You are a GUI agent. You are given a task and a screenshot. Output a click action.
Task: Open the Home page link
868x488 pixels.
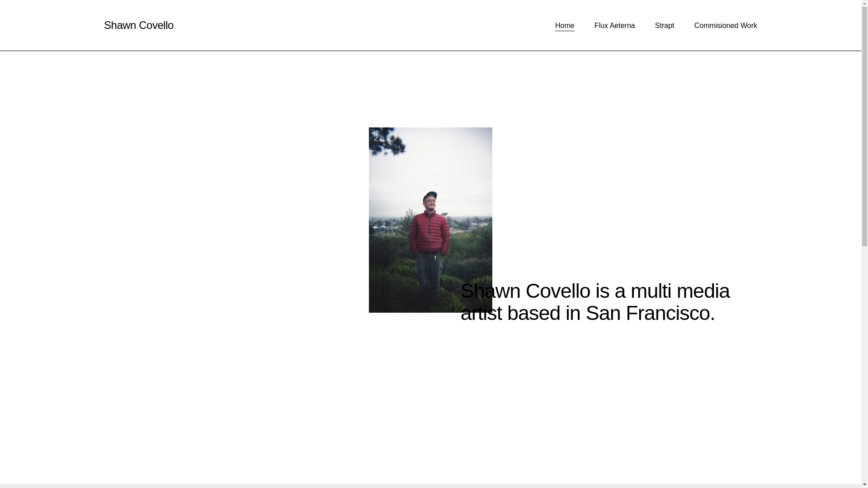click(565, 26)
